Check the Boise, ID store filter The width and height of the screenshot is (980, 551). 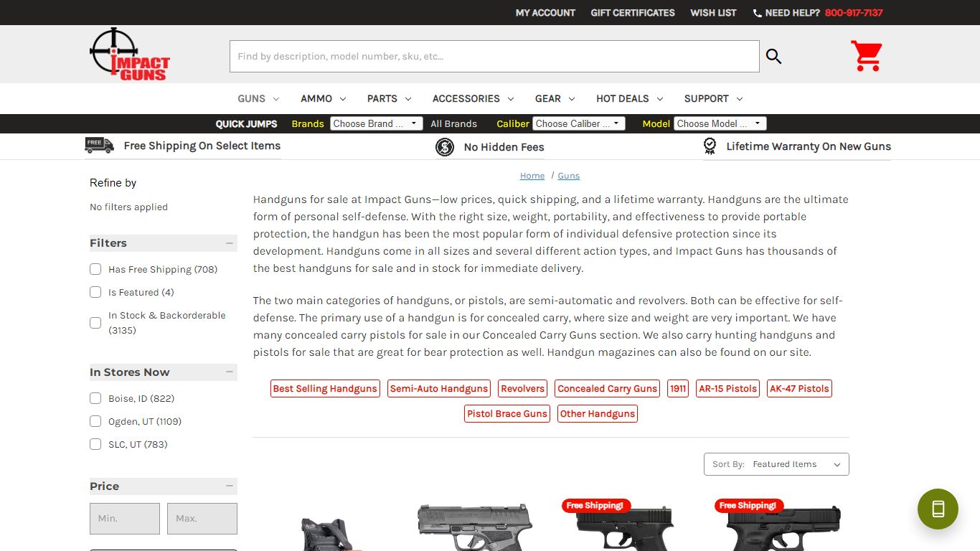(x=95, y=398)
